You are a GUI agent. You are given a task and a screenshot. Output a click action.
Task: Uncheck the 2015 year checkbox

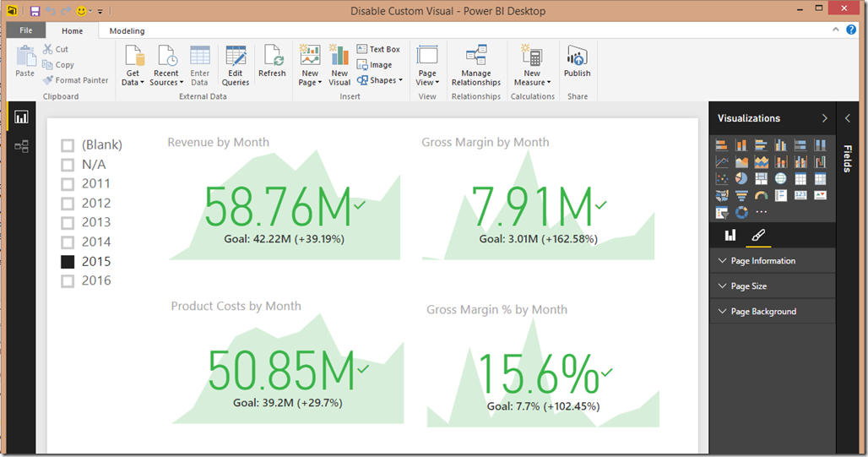coord(68,262)
